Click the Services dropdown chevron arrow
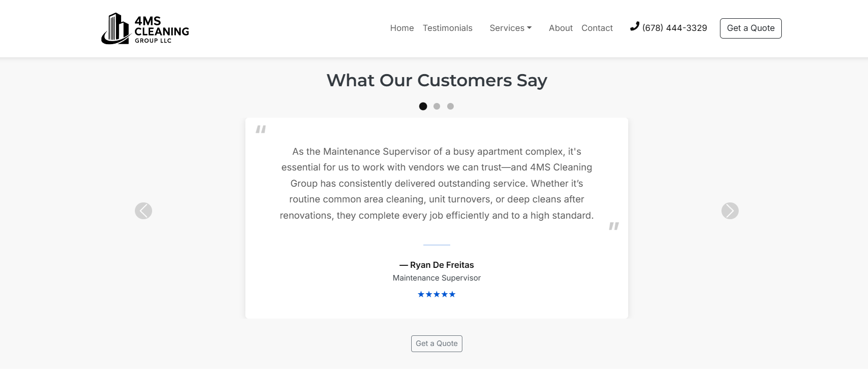The height and width of the screenshot is (381, 868). point(529,28)
